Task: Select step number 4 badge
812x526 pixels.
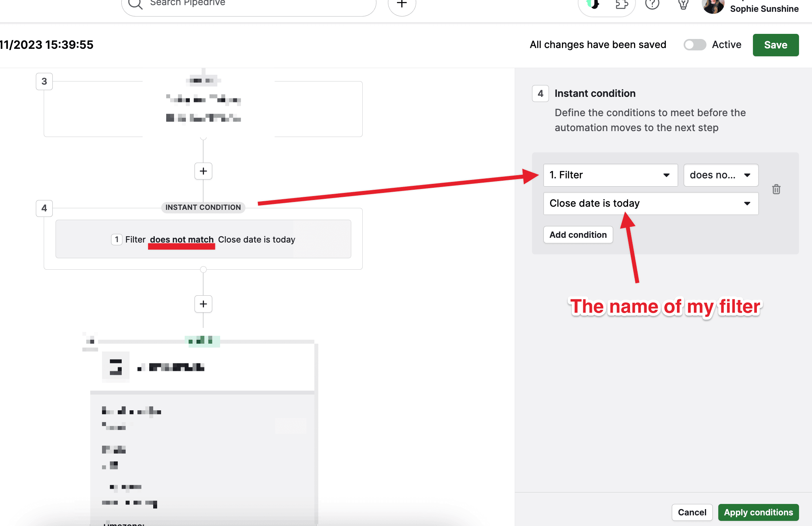Action: (x=44, y=208)
